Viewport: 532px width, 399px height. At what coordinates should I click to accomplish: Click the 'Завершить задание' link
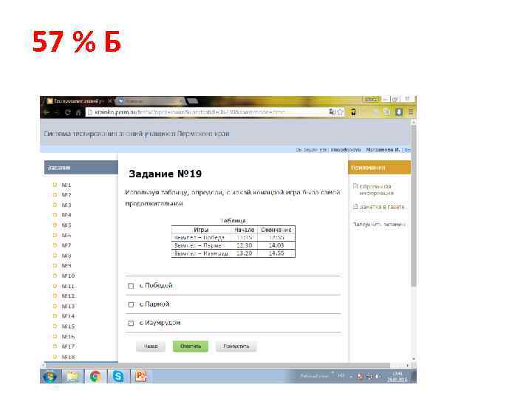(379, 225)
